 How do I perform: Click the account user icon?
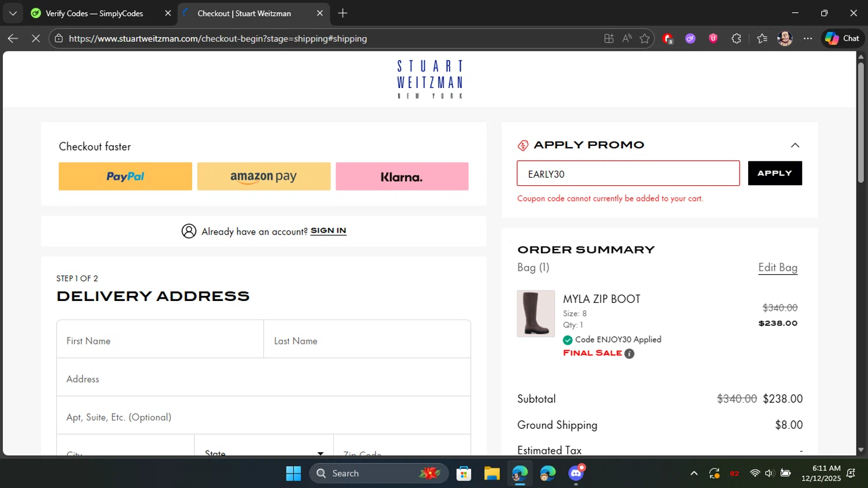pyautogui.click(x=189, y=231)
